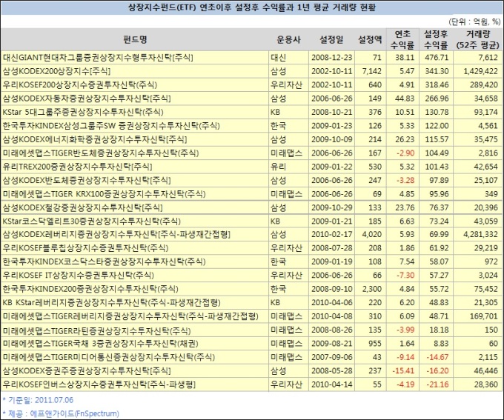Select the 설정액 column header

[371, 39]
